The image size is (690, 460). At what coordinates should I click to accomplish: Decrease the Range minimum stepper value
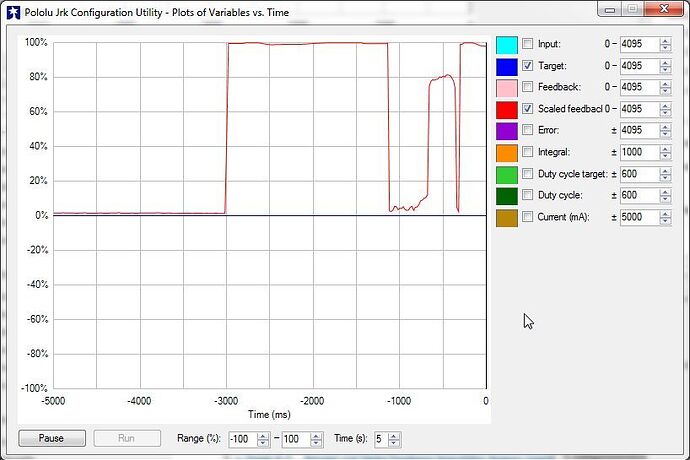(263, 442)
